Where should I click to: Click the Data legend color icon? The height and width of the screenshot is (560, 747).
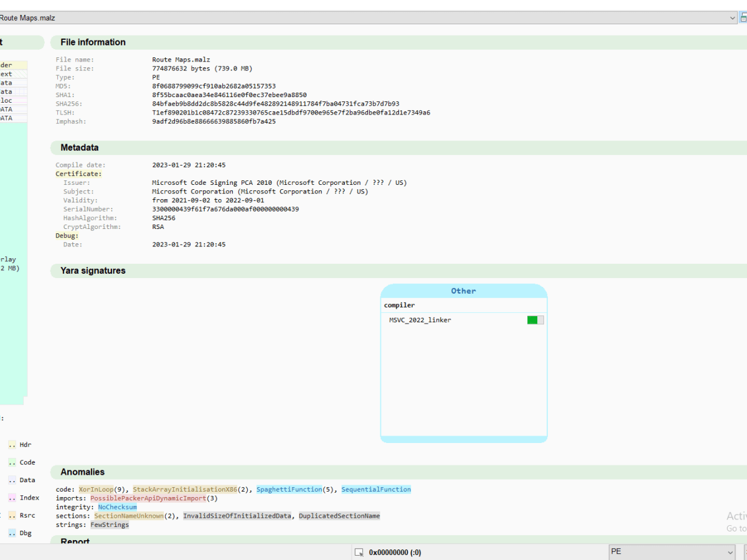click(12, 480)
